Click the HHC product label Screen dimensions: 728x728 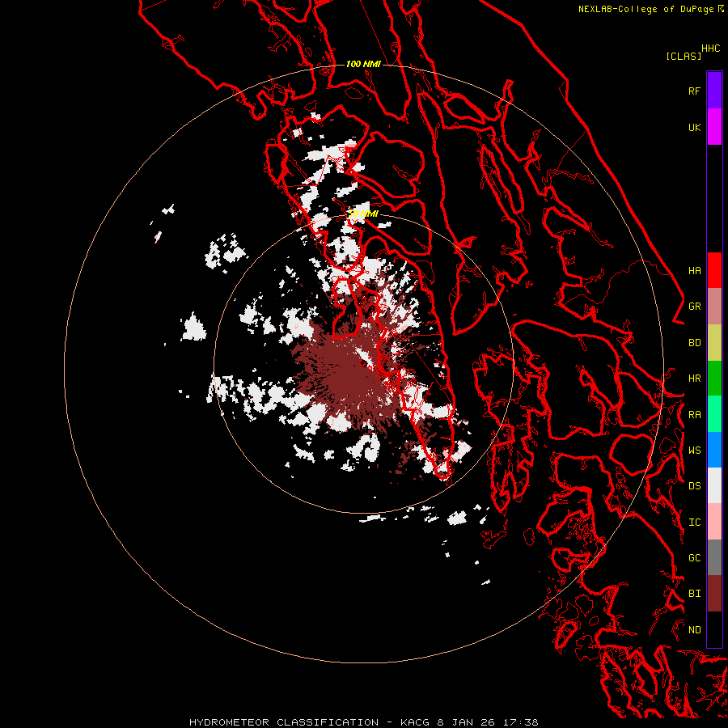tap(711, 49)
